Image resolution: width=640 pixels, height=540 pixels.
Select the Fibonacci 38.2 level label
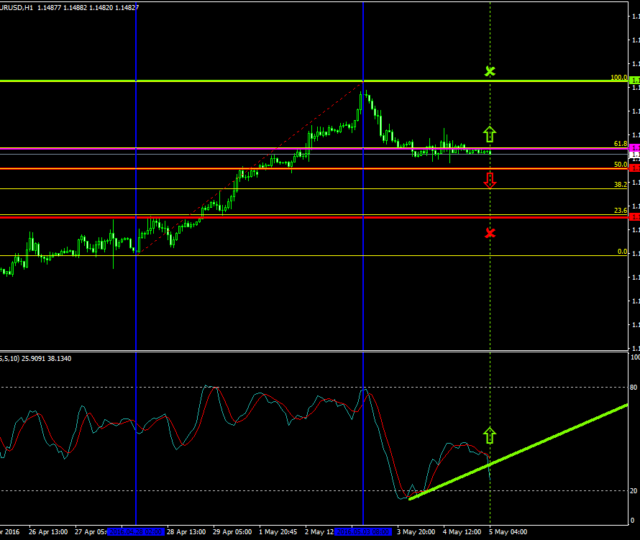(620, 185)
